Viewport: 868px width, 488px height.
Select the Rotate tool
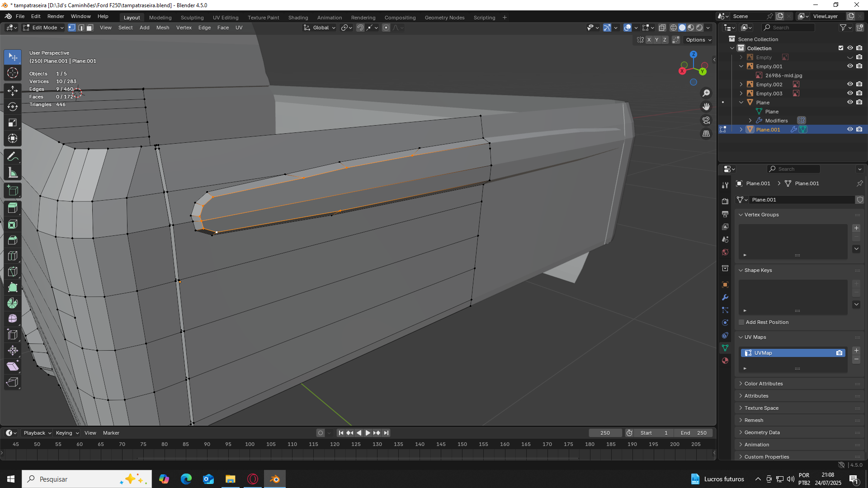(x=13, y=107)
